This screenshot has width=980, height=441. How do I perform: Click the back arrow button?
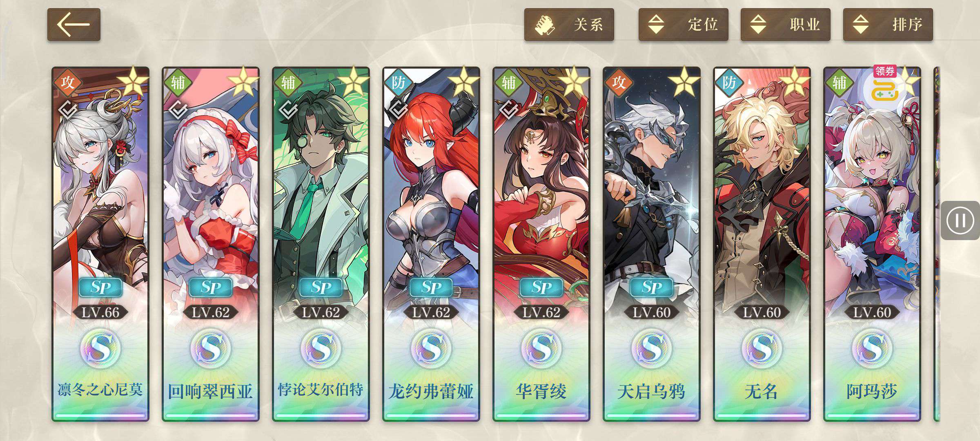pyautogui.click(x=73, y=24)
